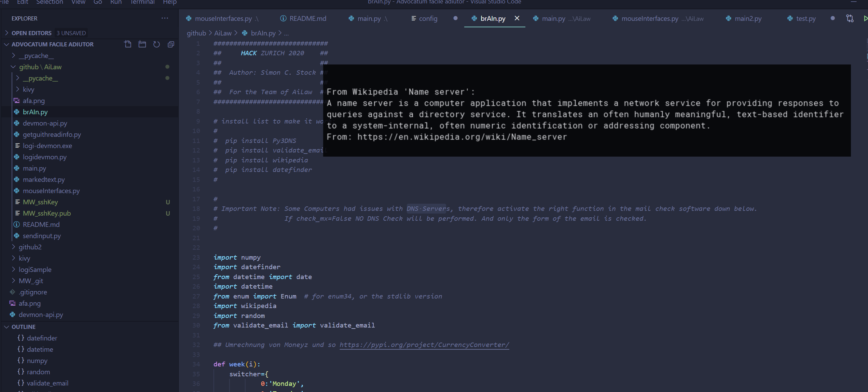Click the unsaved dot on the config tab
The image size is (868, 392).
(455, 18)
